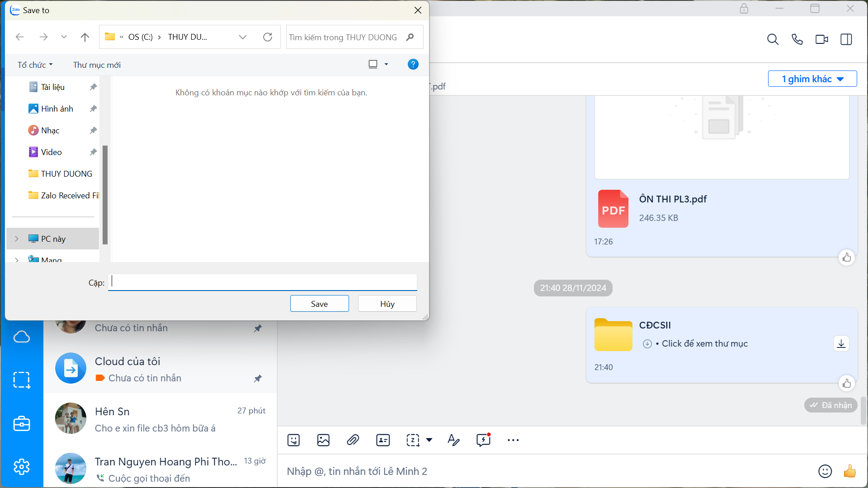Expand the PC này tree node

[17, 239]
